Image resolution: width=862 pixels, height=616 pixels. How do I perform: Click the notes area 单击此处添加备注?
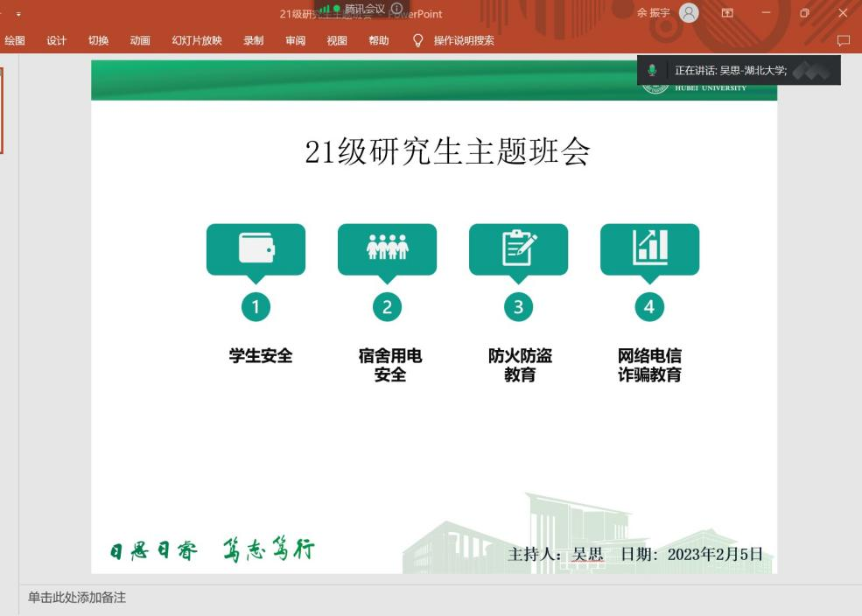(x=77, y=598)
